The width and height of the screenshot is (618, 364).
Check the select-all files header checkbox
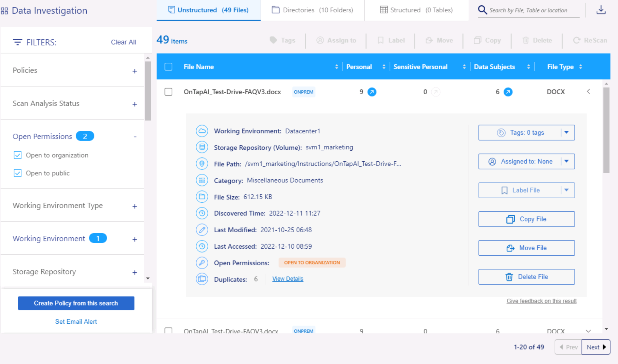[169, 67]
